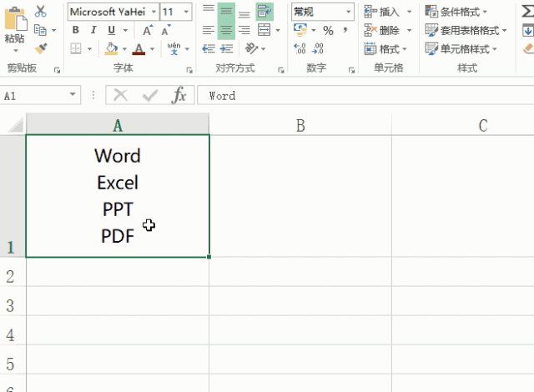Open 套用表格格式 table styles

click(x=466, y=30)
